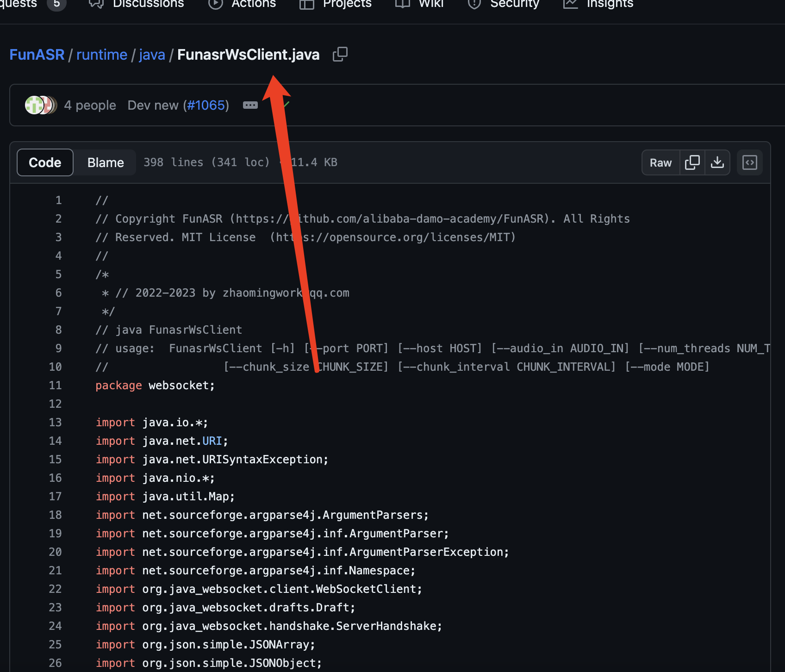
Task: Switch to Blame view
Action: point(106,162)
